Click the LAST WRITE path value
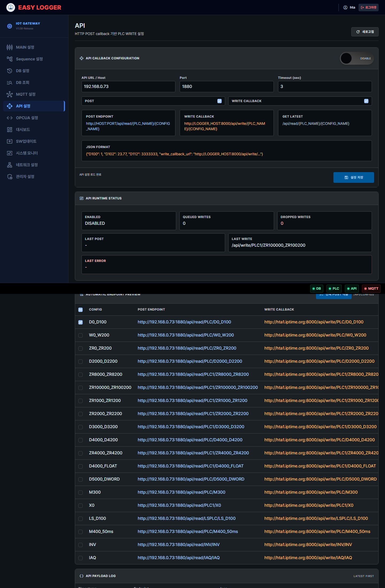The width and height of the screenshot is (385, 588). tap(268, 245)
